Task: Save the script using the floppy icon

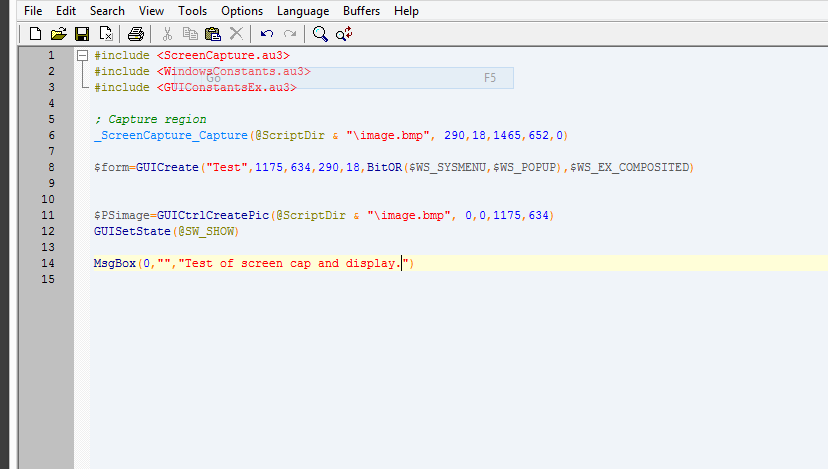Action: click(x=82, y=34)
